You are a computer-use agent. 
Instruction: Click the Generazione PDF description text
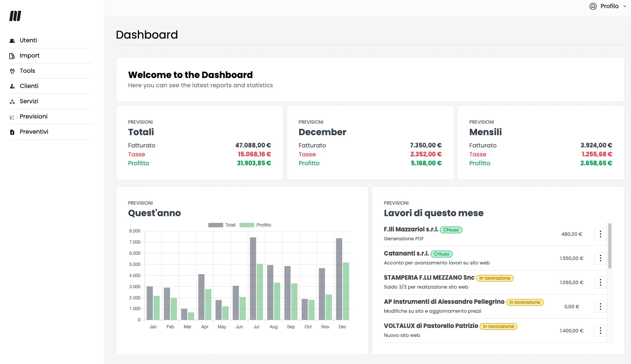coord(404,239)
